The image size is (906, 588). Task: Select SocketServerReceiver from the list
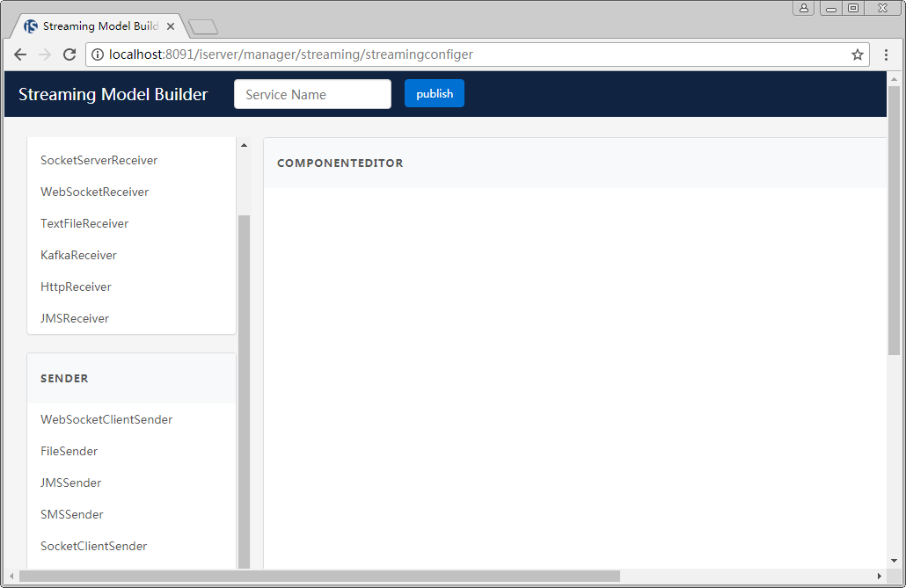99,160
